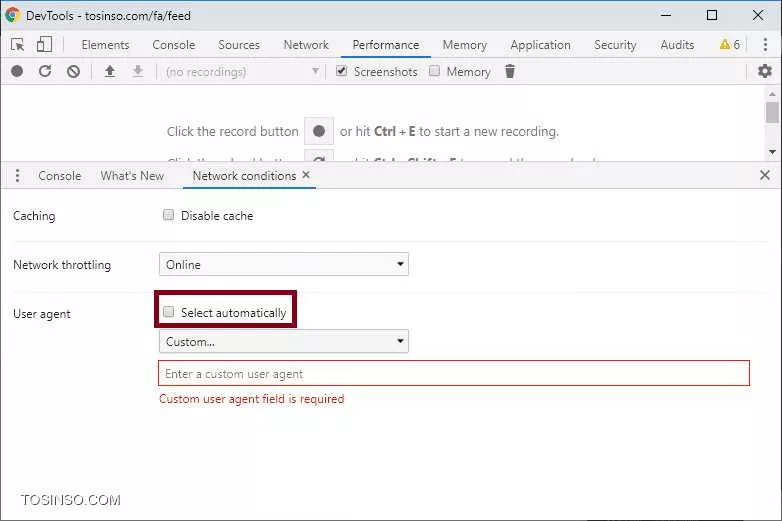Click the clear recording icon
Screen dimensions: 782x521
73,72
